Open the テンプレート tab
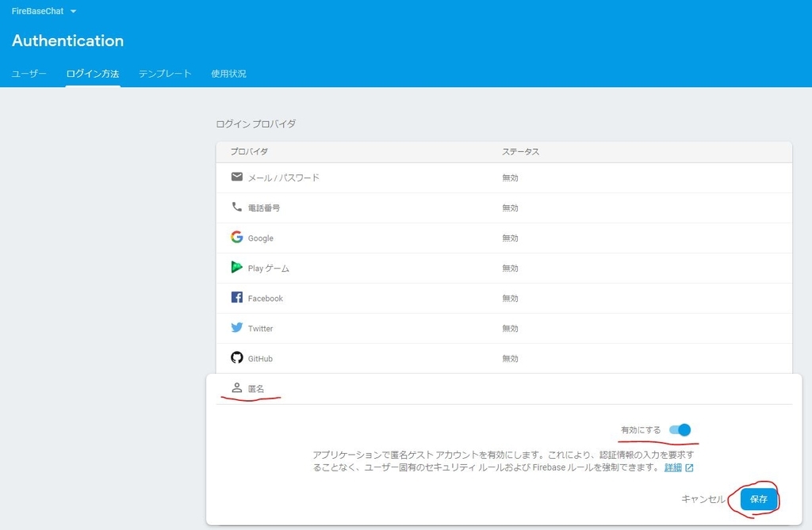 (x=165, y=74)
